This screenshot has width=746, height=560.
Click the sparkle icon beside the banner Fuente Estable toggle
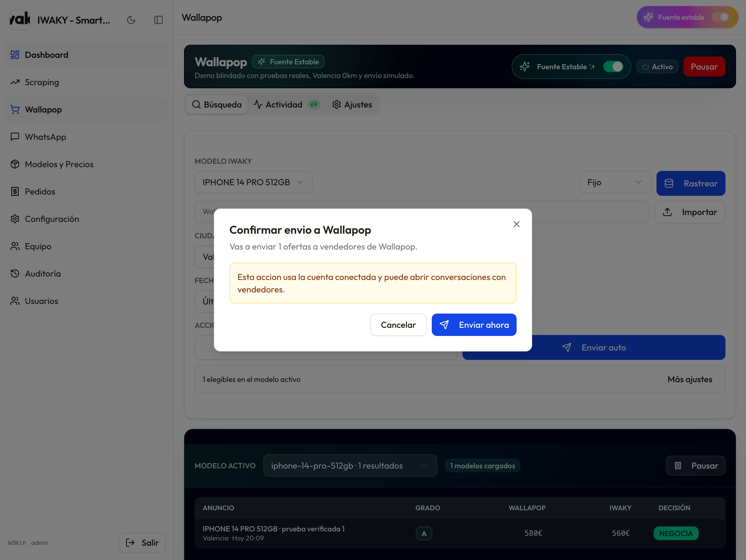click(524, 67)
